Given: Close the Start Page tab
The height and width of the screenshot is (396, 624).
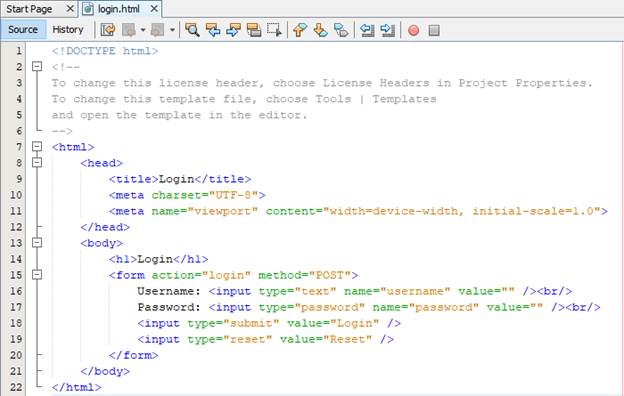Looking at the screenshot, I should point(70,8).
